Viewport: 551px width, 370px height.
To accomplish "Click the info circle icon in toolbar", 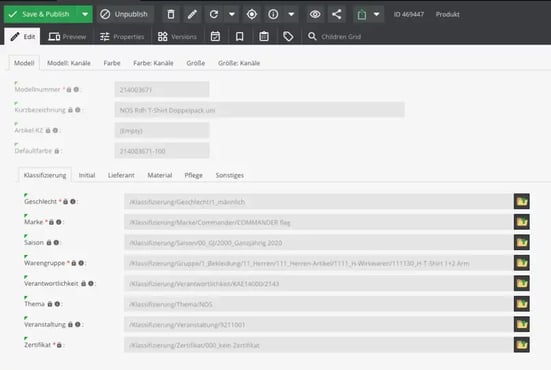I will [x=273, y=14].
